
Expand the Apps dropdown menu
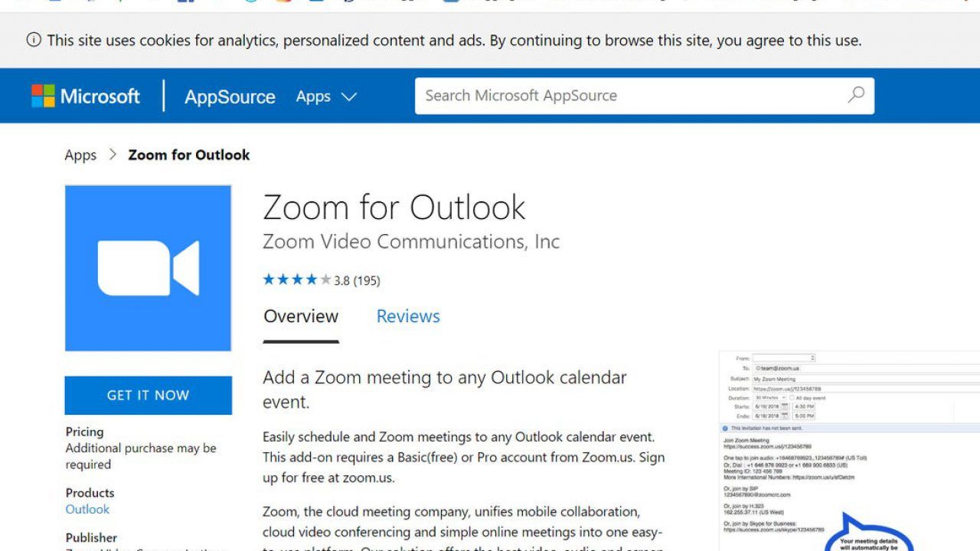click(x=326, y=96)
